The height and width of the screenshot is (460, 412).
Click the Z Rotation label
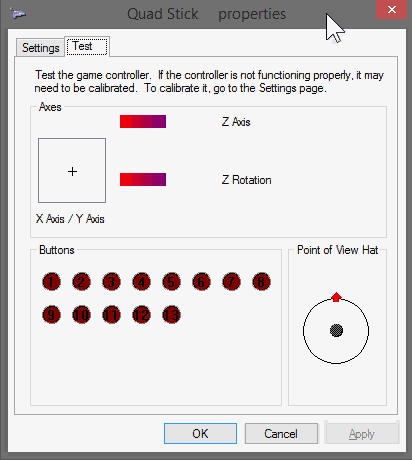click(247, 180)
